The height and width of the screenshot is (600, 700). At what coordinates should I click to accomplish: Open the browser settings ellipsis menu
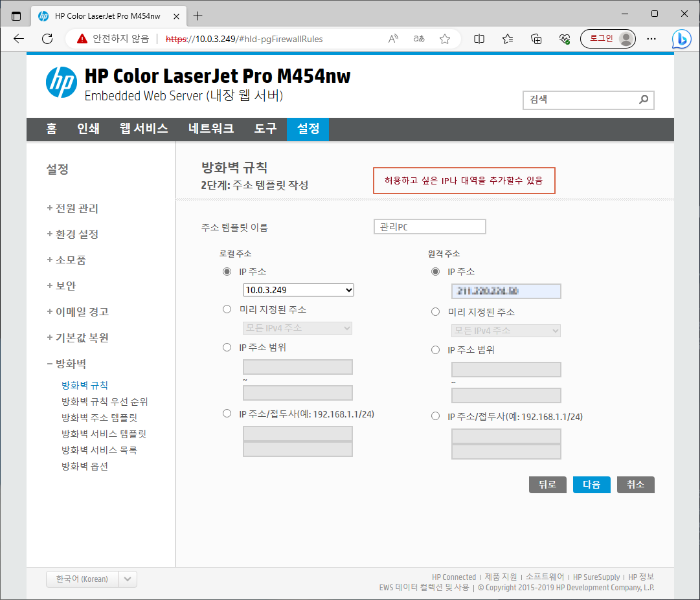point(651,39)
